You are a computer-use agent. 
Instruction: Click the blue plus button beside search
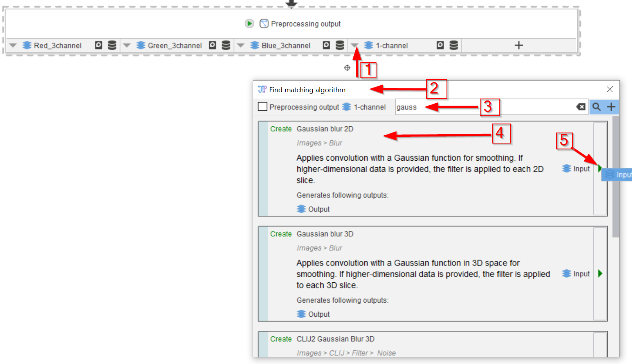(x=611, y=107)
